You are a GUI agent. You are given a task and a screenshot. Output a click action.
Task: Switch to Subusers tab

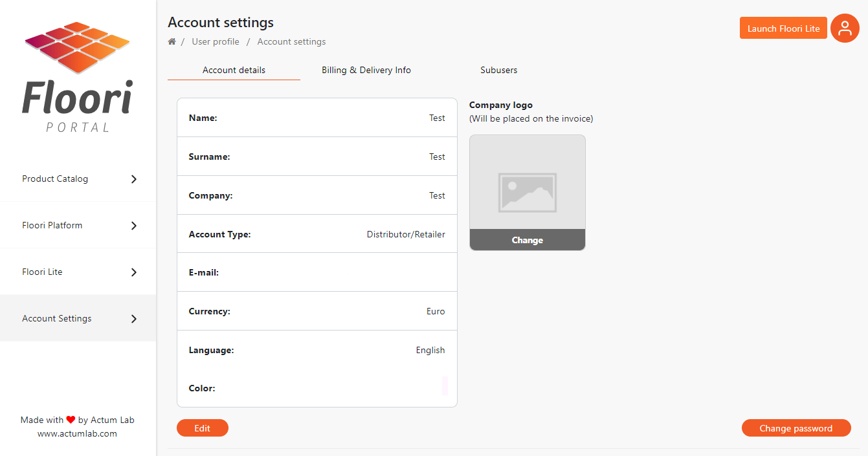[499, 70]
